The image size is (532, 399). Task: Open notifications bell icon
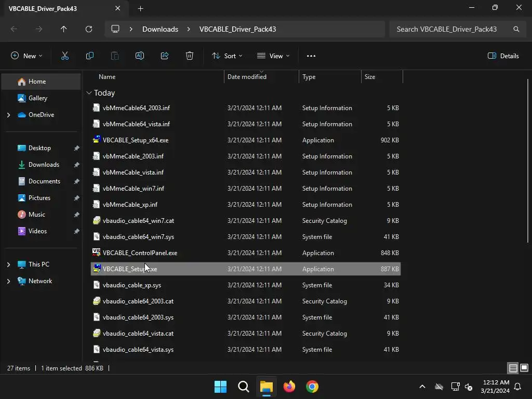tap(518, 387)
